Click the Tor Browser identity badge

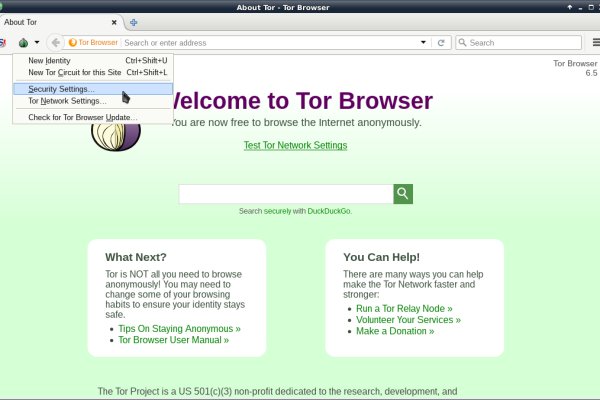[92, 43]
